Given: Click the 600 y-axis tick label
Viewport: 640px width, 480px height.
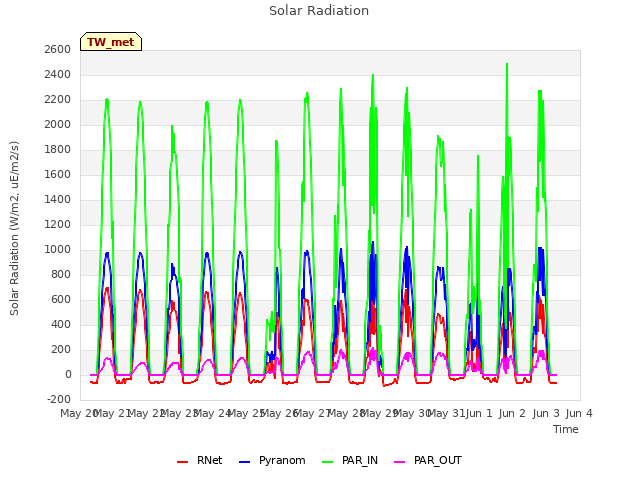Looking at the screenshot, I should [61, 300].
